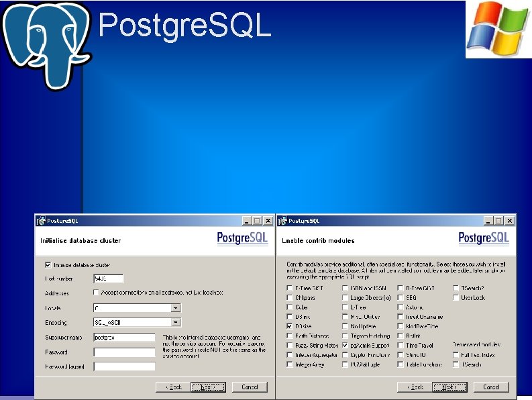
Task: Tick the SEG module checkbox
Action: click(x=401, y=297)
